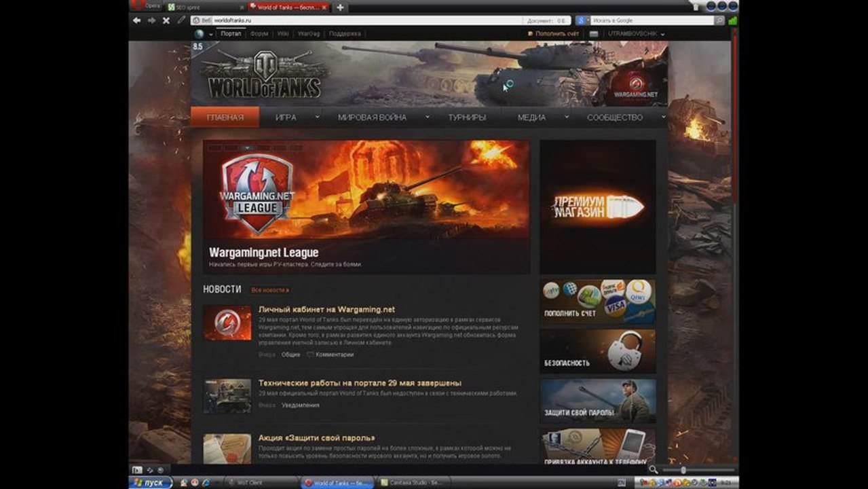Click the Пополнить счёт link in top bar

coord(553,33)
